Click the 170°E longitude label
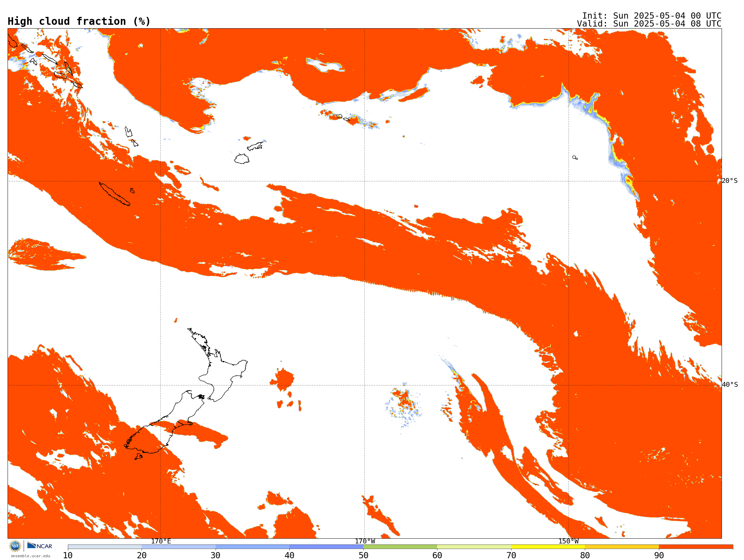 point(161,541)
